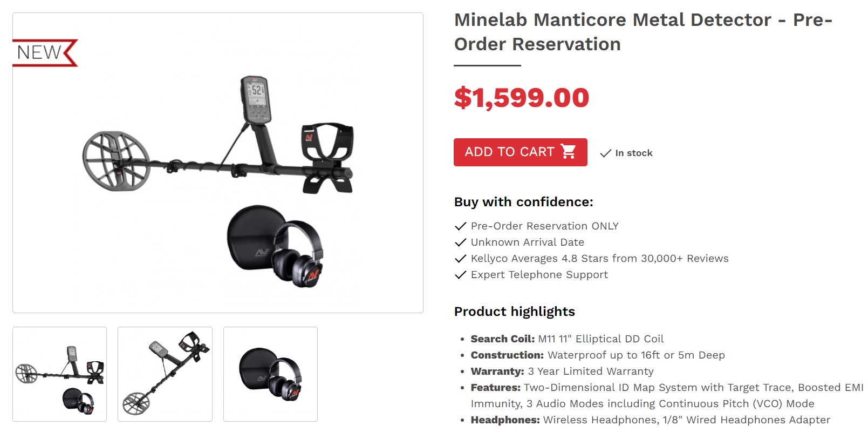Click the Search Coil highlight line
Image resolution: width=868 pixels, height=432 pixels.
click(566, 339)
